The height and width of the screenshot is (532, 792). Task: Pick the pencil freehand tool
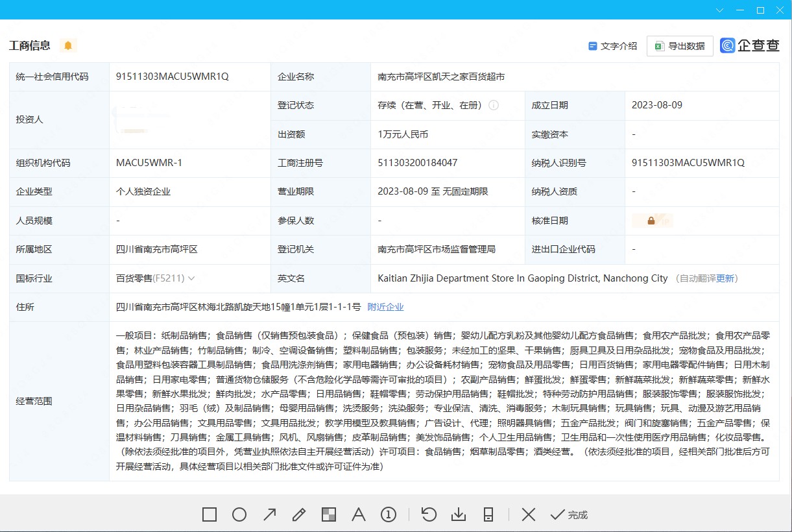click(x=299, y=514)
